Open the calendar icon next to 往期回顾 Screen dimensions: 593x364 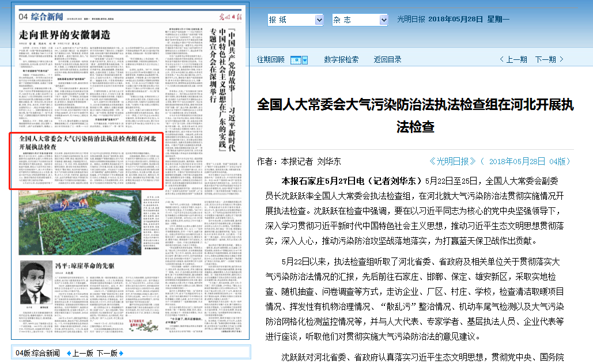coord(295,60)
